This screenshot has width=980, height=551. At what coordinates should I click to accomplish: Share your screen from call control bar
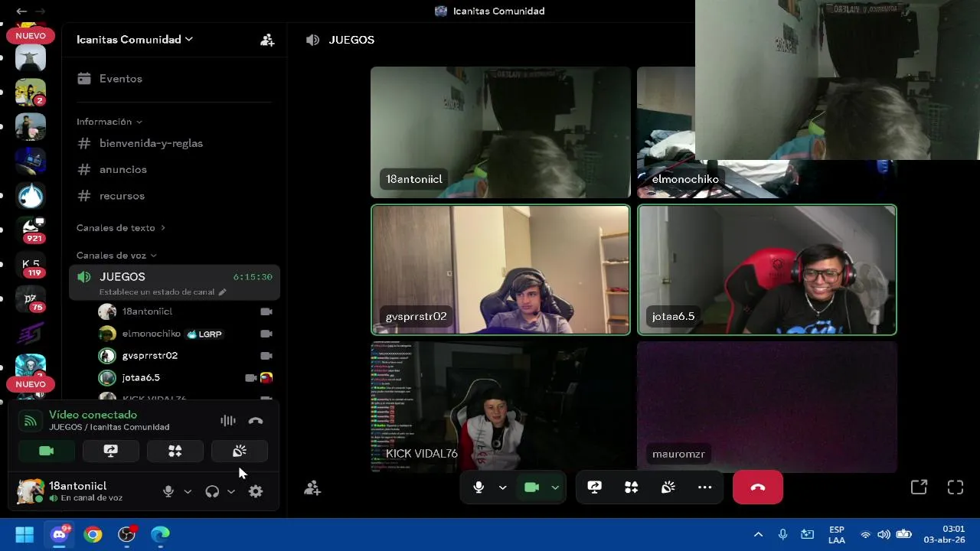[594, 487]
